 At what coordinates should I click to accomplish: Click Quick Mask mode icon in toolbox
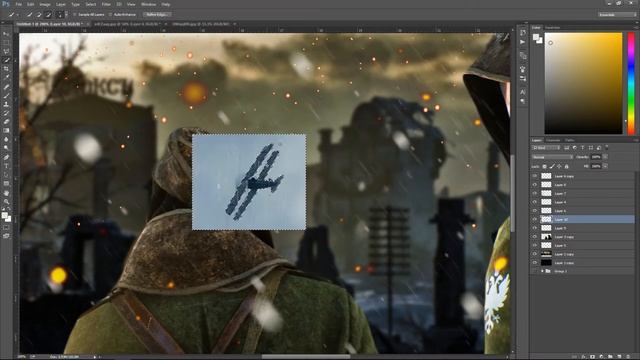(x=6, y=228)
